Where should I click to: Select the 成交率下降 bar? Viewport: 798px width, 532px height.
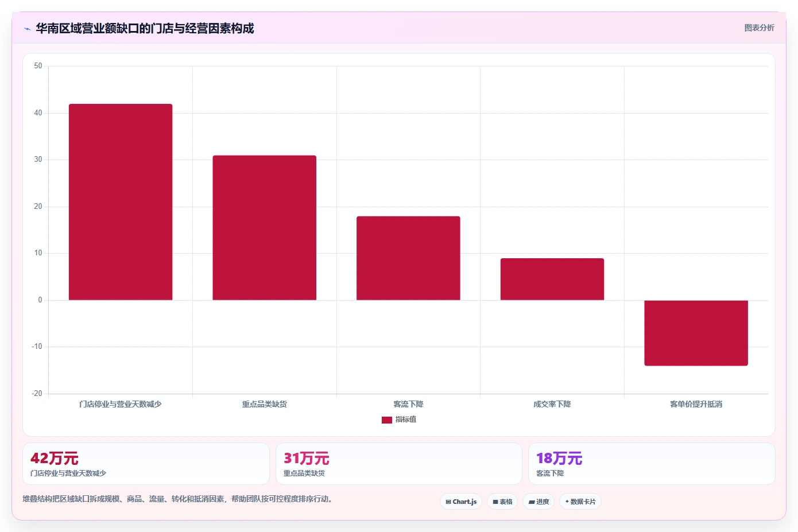(x=552, y=279)
